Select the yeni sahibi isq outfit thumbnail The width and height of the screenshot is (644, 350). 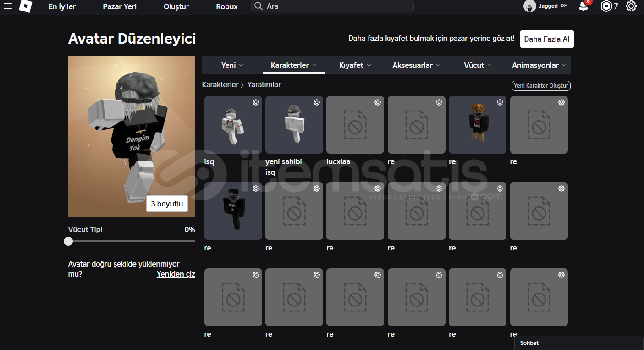[294, 125]
